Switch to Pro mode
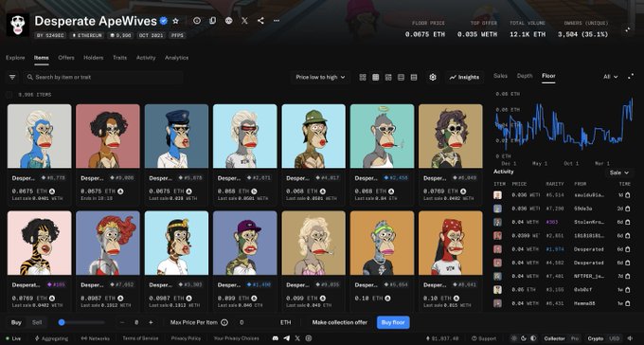 (574, 338)
